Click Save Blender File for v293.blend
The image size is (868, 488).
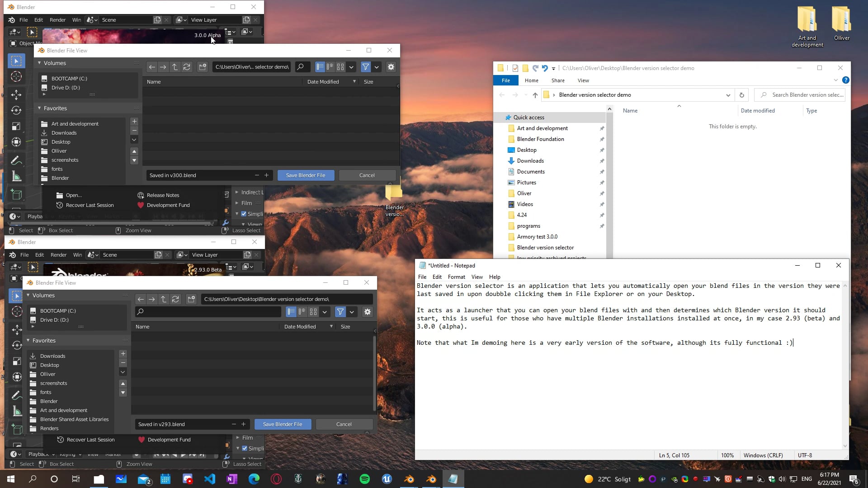283,424
